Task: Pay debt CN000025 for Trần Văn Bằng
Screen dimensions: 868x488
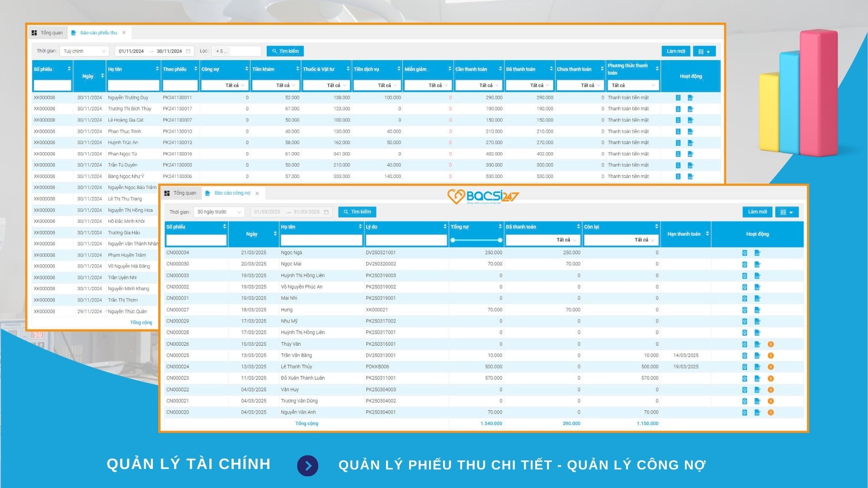Action: click(x=771, y=356)
